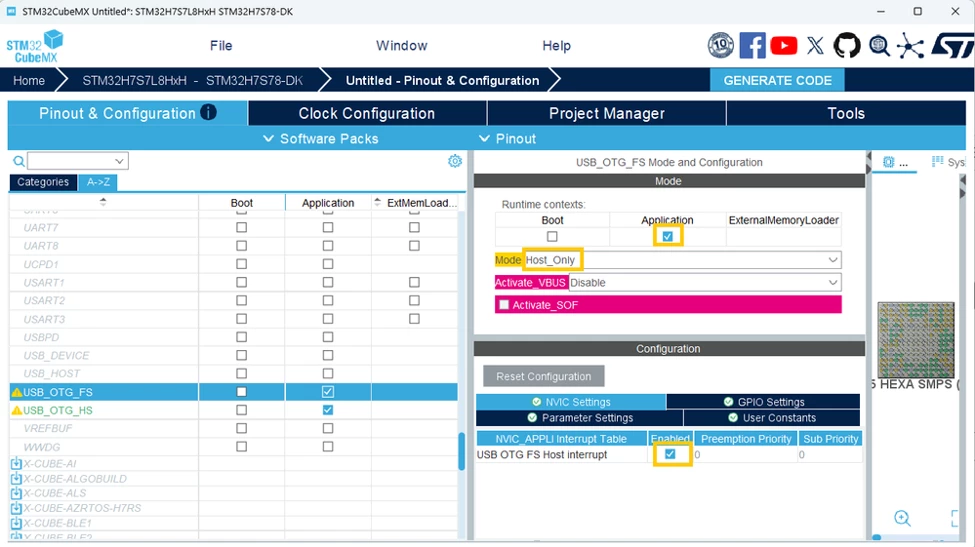
Task: Click the ST community search globe icon
Action: point(879,45)
